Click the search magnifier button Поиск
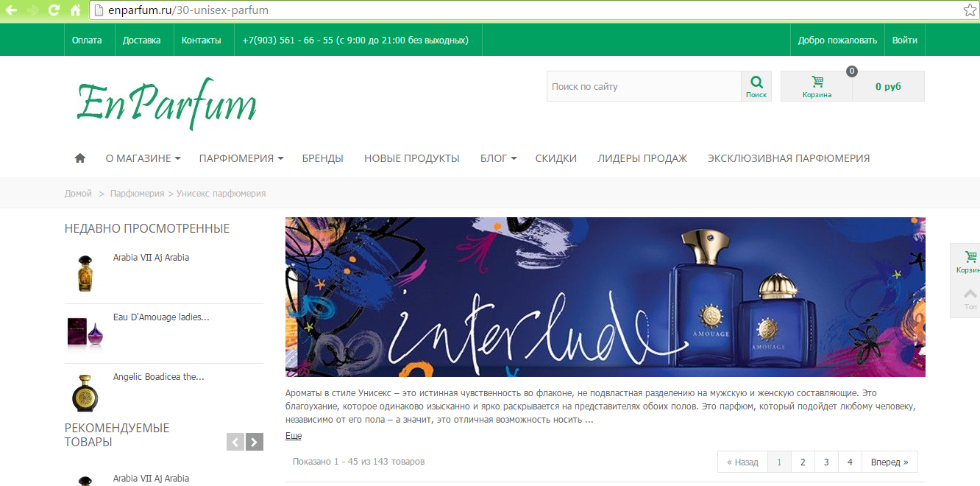 click(756, 86)
